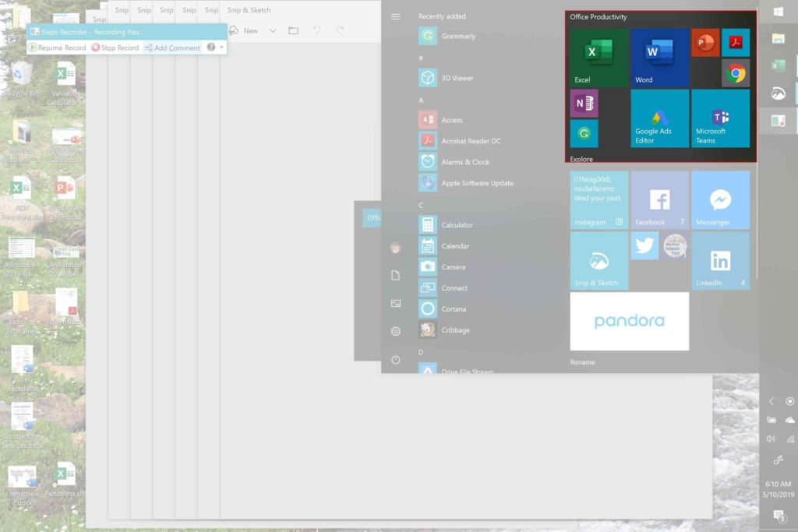Select the Office Productivity group title
The image size is (798, 532).
click(x=598, y=17)
